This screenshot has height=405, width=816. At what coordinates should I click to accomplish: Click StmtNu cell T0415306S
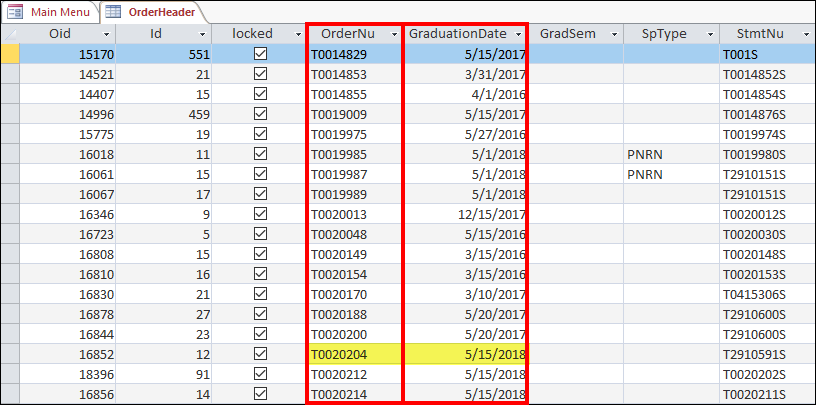tap(768, 295)
